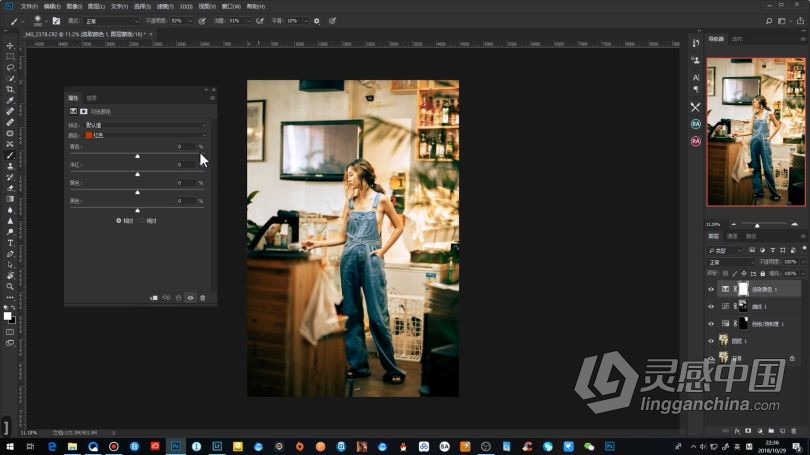The height and width of the screenshot is (455, 810).
Task: Select the 绝对 (Absolute) radio button
Action: point(142,220)
